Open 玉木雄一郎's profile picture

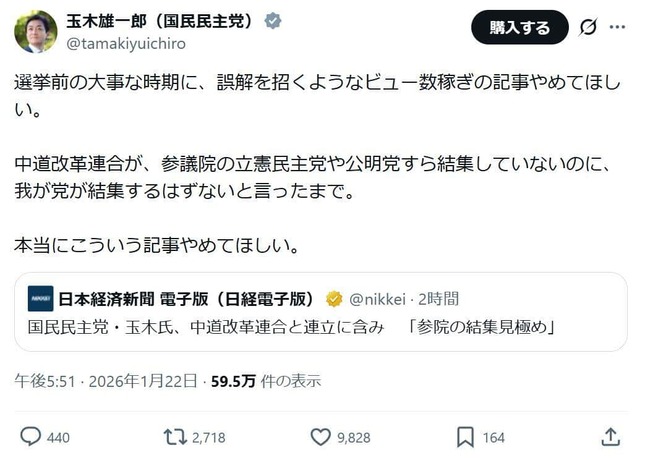click(x=35, y=31)
